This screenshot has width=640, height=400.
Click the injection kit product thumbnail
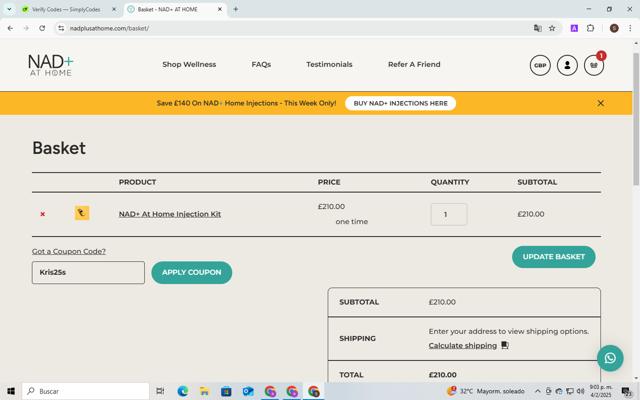point(82,213)
